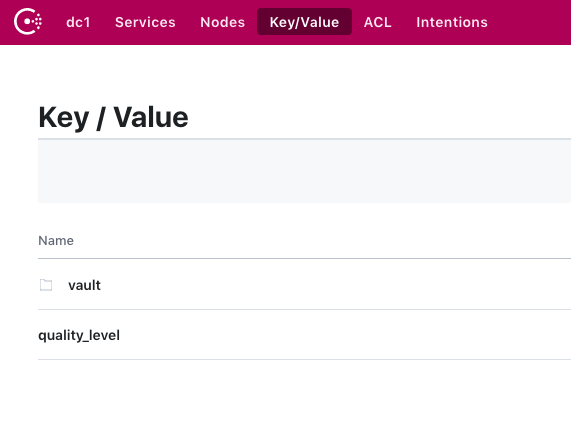Focus the gray filter bar area
This screenshot has width=571, height=427.
(304, 171)
